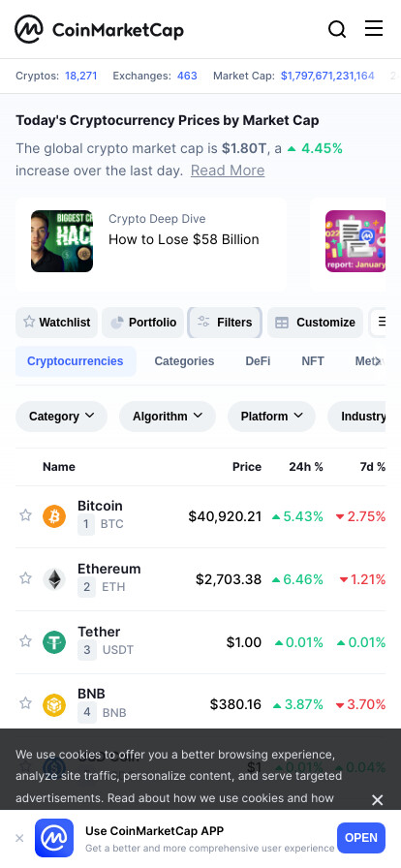
Task: Open How to Lose $58 Billion thumbnail
Action: coord(62,241)
